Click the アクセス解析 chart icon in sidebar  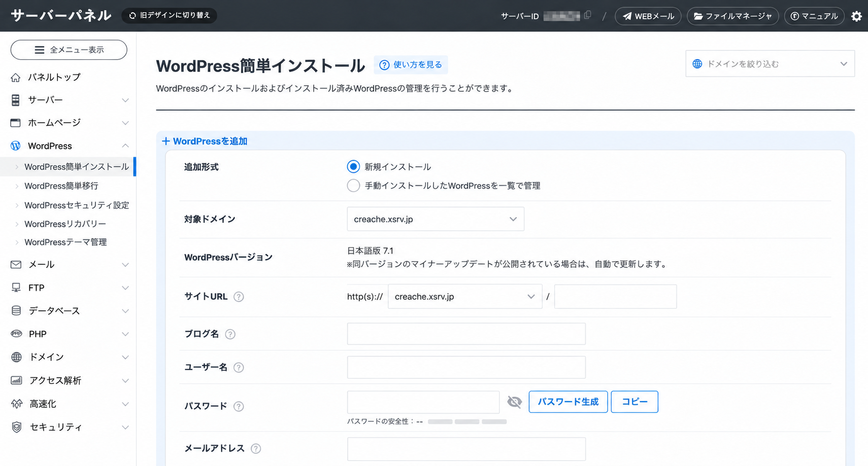click(16, 380)
